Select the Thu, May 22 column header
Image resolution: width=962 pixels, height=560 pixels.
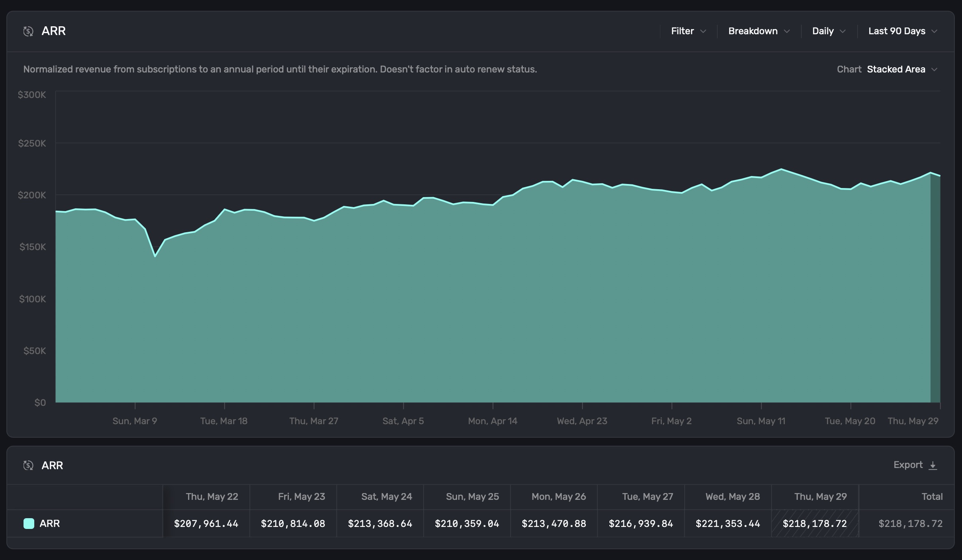coord(212,497)
